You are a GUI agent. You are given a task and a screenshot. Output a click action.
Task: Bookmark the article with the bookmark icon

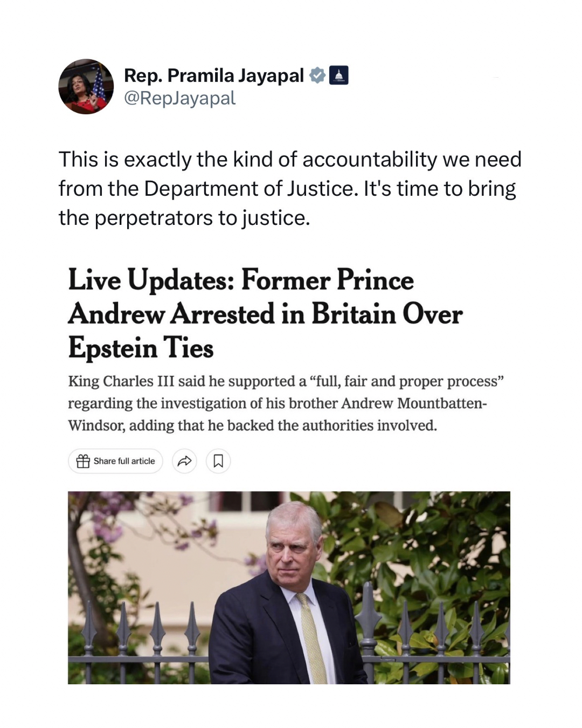[218, 461]
